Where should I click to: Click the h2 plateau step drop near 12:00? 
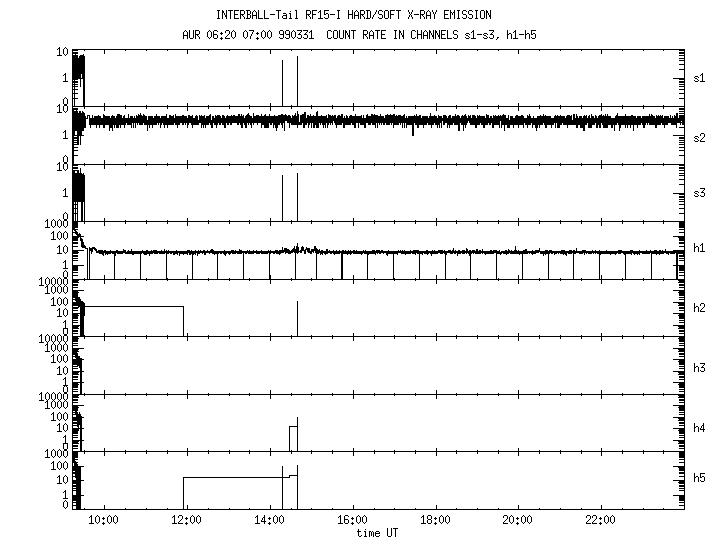[184, 320]
